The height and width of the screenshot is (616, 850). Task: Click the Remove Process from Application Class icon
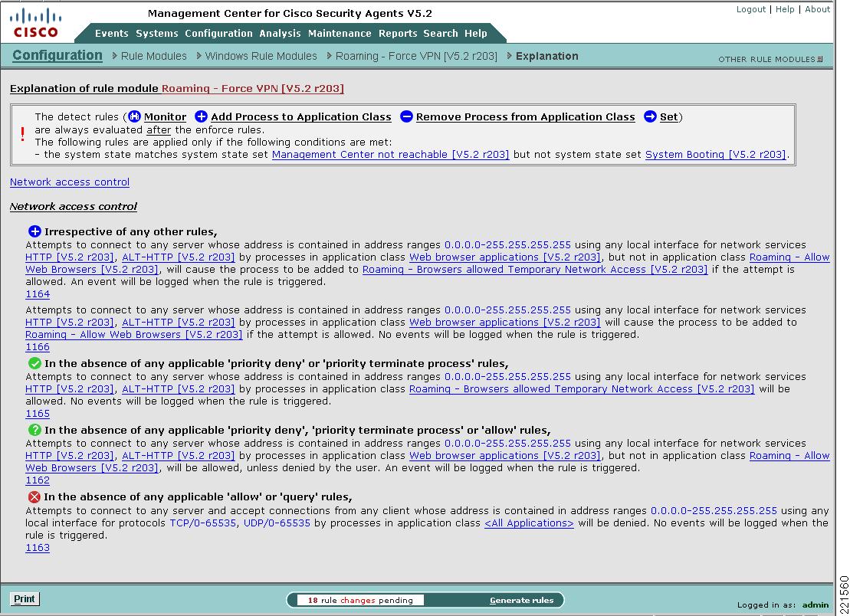point(406,116)
